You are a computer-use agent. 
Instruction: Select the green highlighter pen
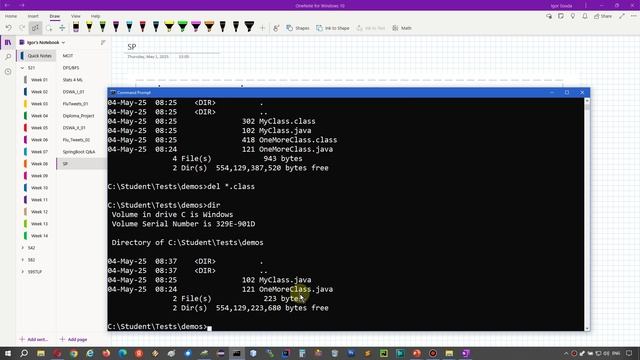point(182,27)
